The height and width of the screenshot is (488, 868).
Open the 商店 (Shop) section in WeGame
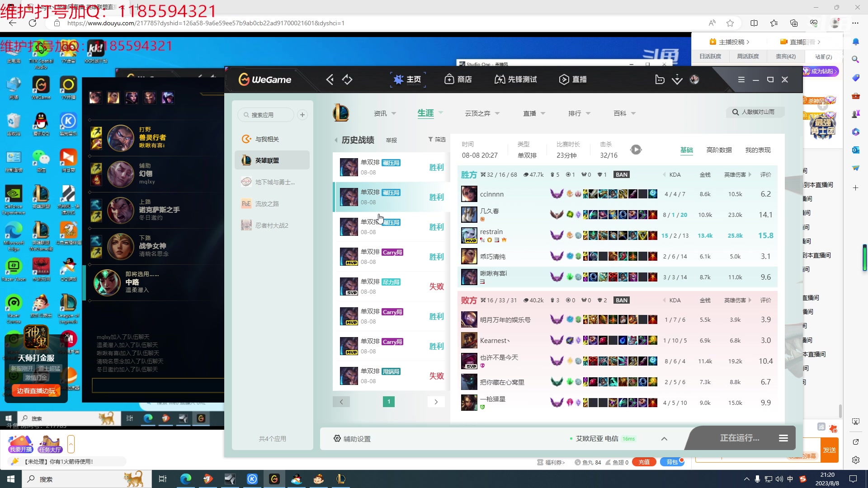point(458,79)
